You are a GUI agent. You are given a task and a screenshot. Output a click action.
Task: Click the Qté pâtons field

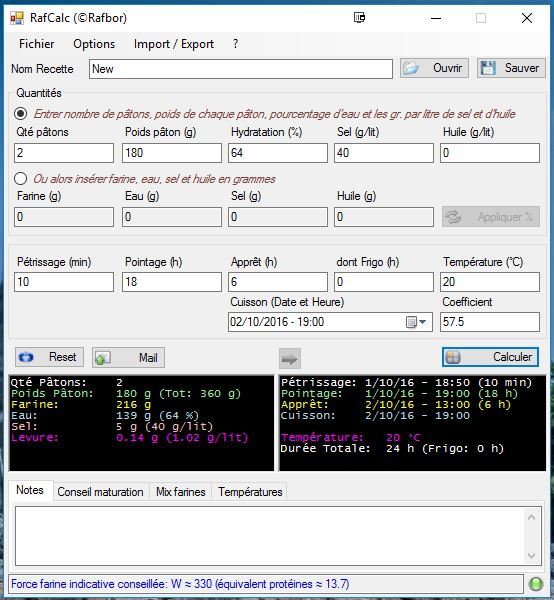(x=64, y=153)
